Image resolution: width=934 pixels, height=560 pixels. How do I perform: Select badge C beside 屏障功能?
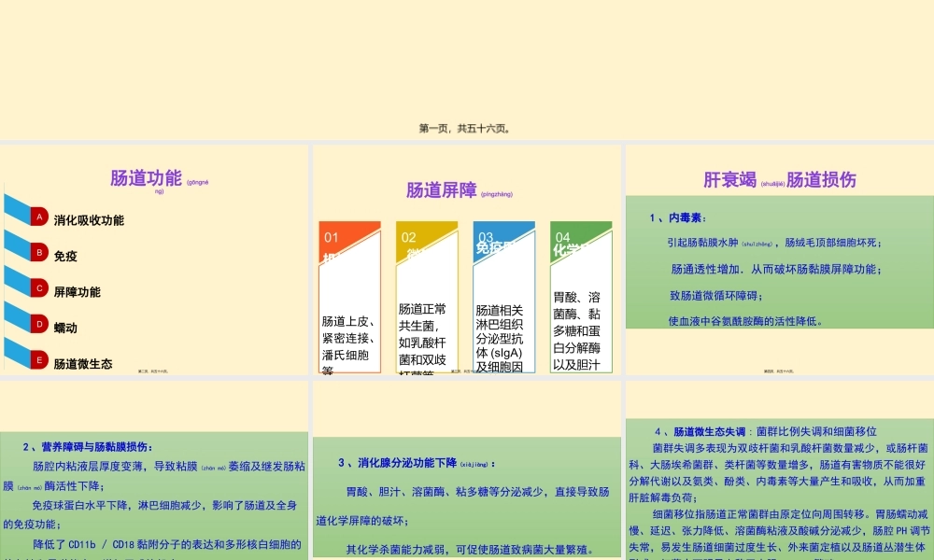pos(38,290)
